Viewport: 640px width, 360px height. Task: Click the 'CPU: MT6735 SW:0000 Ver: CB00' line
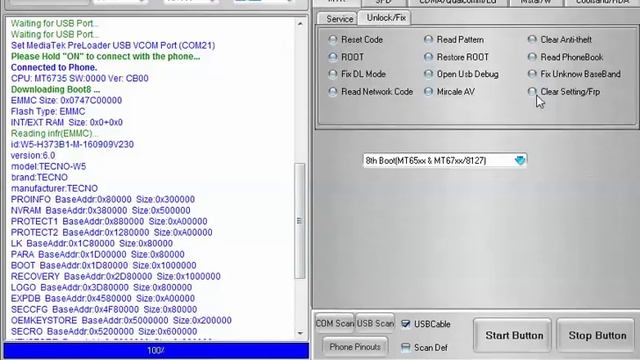80,78
